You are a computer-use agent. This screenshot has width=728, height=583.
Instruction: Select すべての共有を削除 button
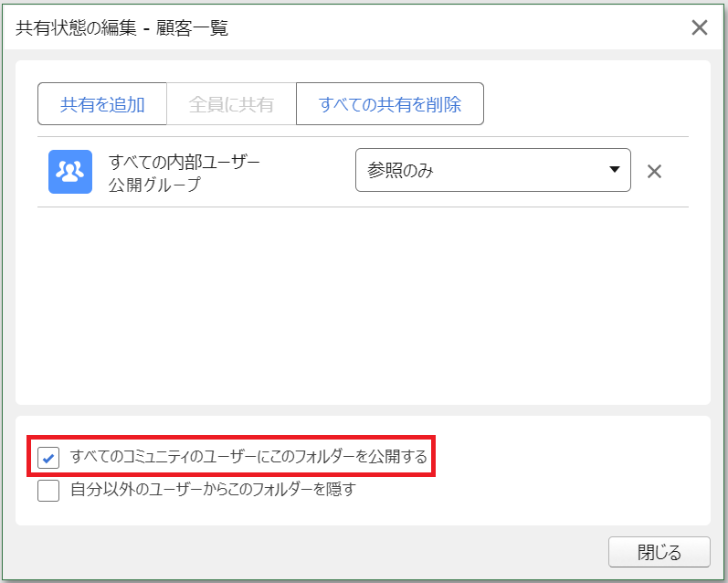(x=390, y=104)
